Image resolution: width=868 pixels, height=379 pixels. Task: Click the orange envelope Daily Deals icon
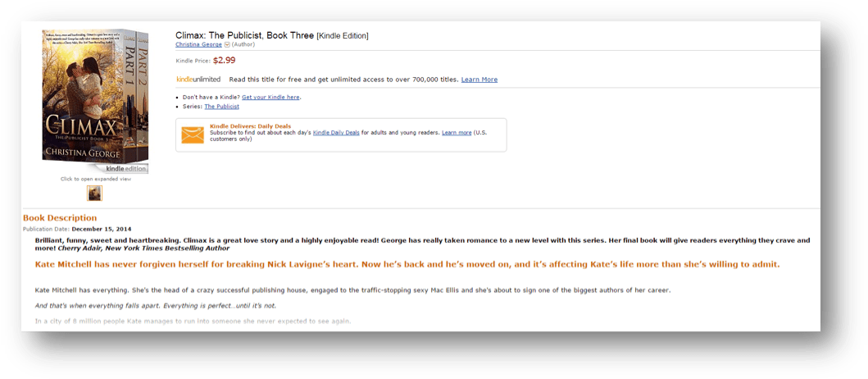click(x=193, y=135)
